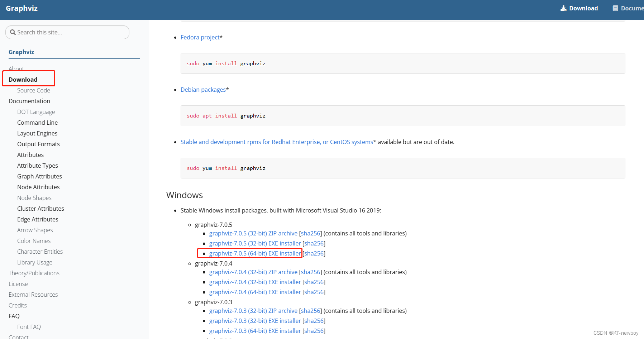The height and width of the screenshot is (339, 644).
Task: Open Theory/Publications in sidebar
Action: click(34, 273)
